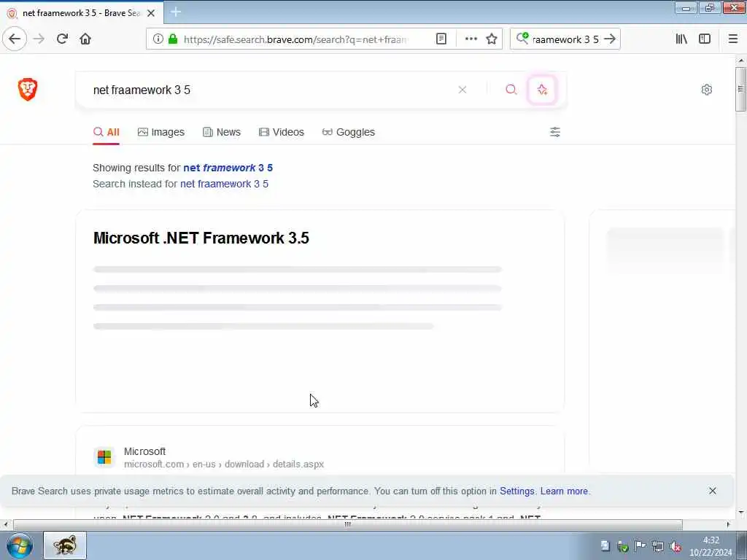Focus the toolbar search box
The image size is (747, 560).
pos(565,39)
